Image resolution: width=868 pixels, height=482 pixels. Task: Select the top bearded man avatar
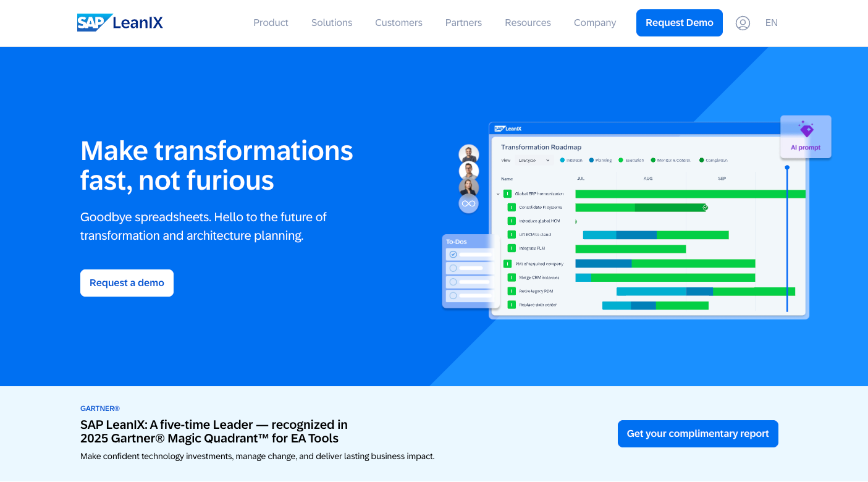(x=469, y=154)
